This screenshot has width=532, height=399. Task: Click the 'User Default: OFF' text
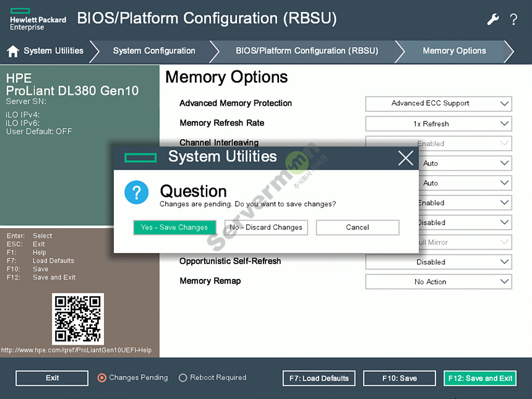(39, 131)
